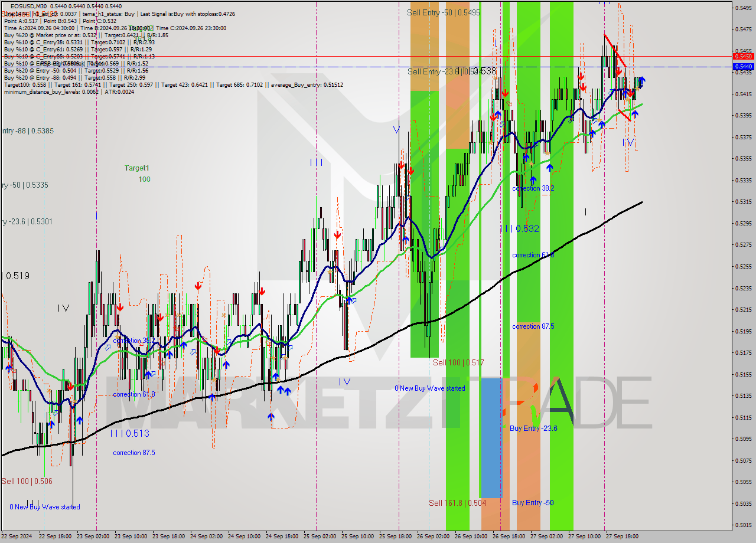Screen dimensions: 756x543
Task: Select the 'Buy Entry -23.6' label
Action: pyautogui.click(x=533, y=428)
